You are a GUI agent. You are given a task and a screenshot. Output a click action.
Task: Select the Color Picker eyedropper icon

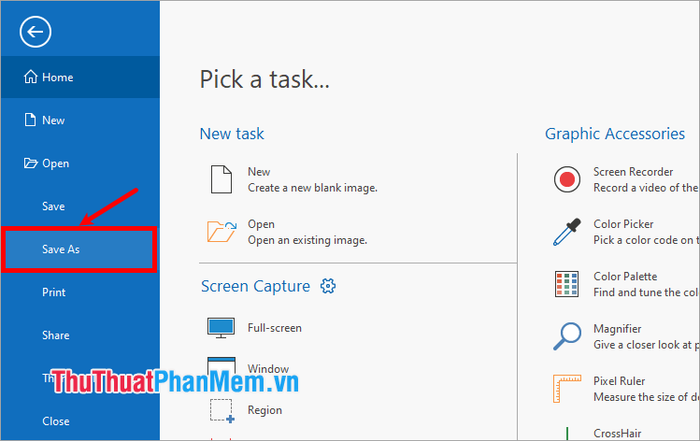pyautogui.click(x=568, y=232)
